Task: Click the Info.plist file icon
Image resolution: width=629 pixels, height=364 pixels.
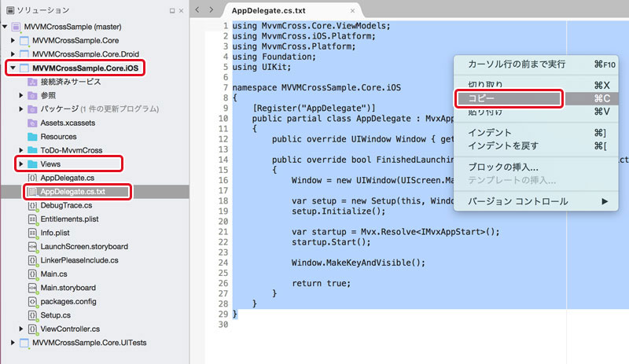Action: (32, 233)
